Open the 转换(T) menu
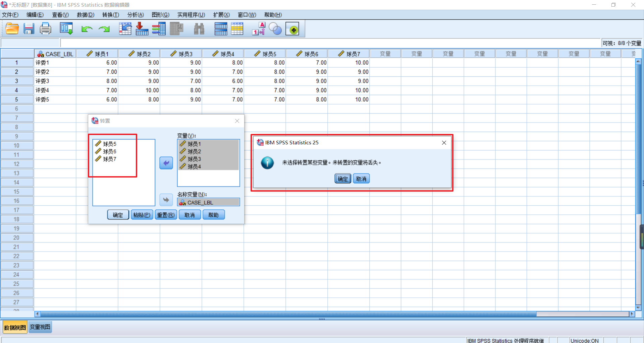644x343 pixels. (x=111, y=15)
